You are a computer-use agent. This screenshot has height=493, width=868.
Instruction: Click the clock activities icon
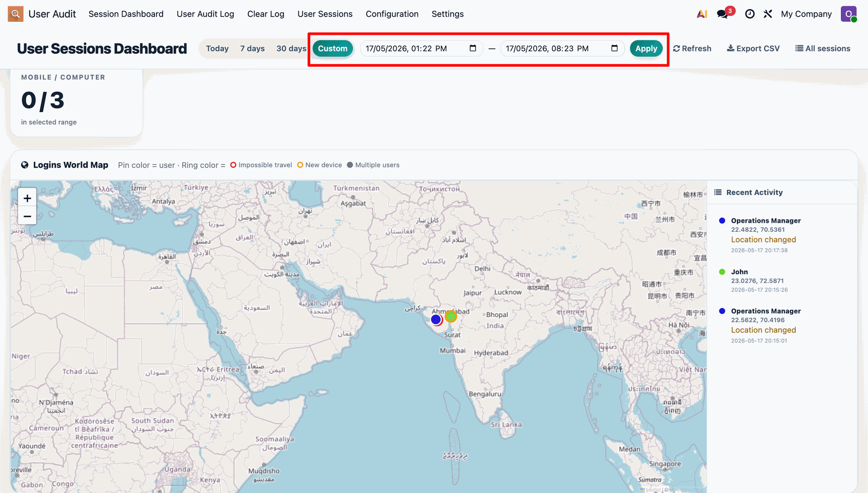pyautogui.click(x=750, y=14)
